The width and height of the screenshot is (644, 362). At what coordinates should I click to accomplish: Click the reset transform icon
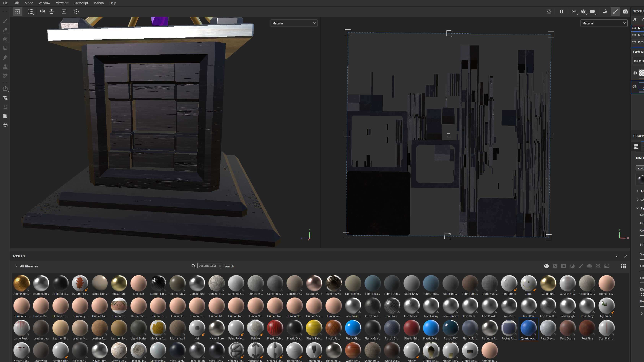click(76, 11)
